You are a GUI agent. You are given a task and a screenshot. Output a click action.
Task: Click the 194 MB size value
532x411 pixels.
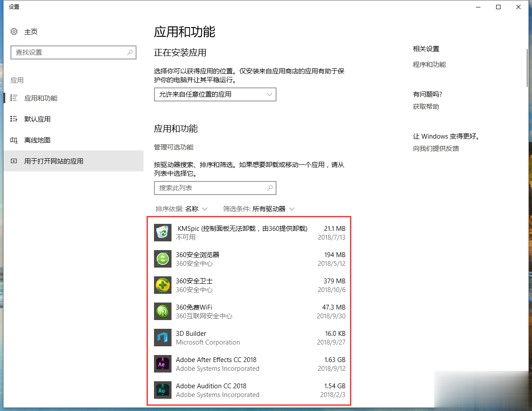pyautogui.click(x=336, y=255)
